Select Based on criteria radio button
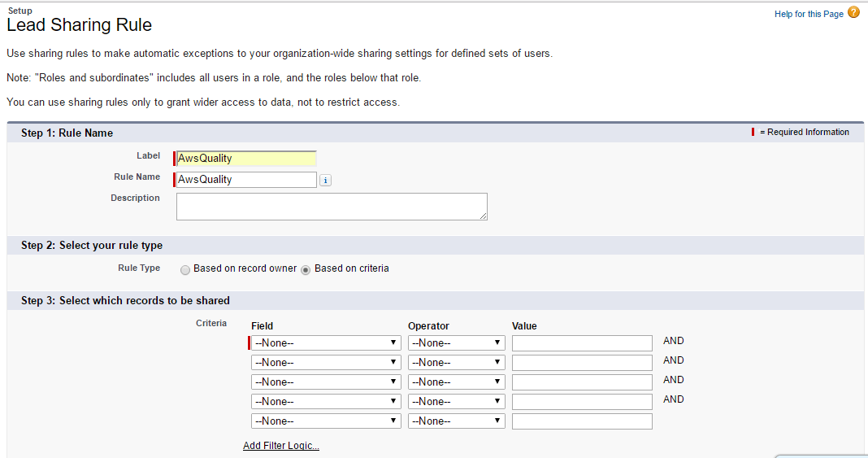This screenshot has height=458, width=868. (306, 270)
